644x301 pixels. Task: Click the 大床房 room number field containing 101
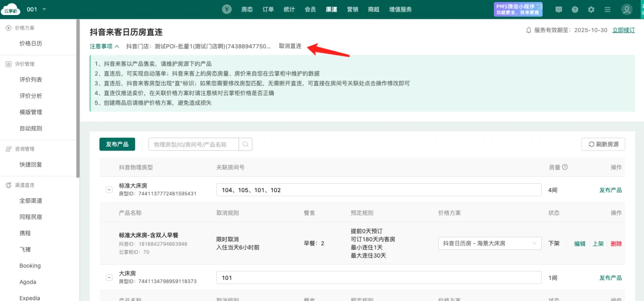379,277
